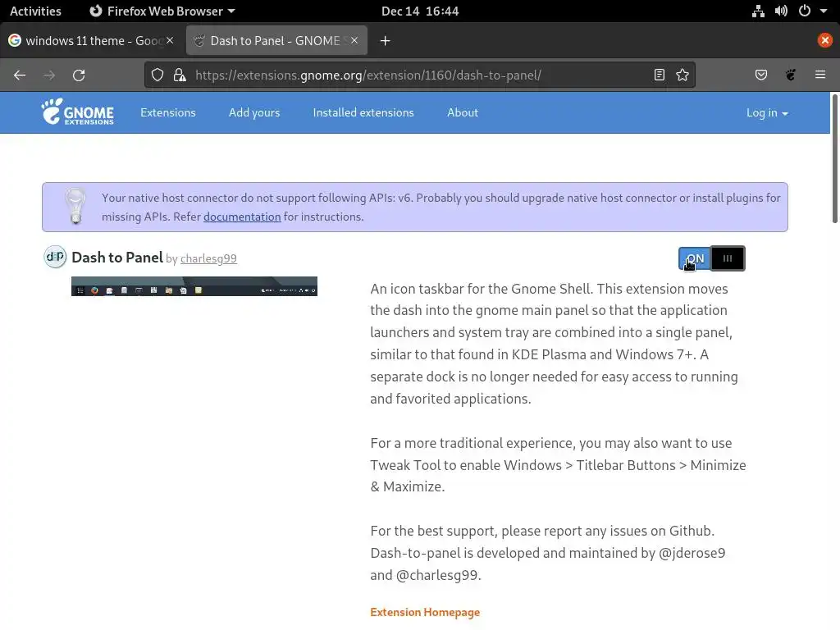Open the GNOME Shell integration toolbar icon
This screenshot has height=630, width=840.
pos(790,75)
